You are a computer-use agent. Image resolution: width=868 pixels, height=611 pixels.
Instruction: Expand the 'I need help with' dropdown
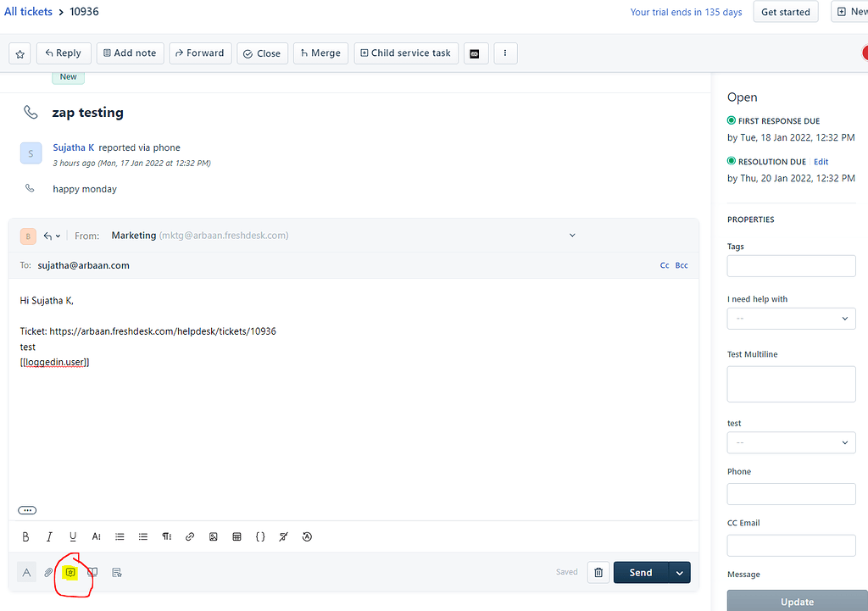pyautogui.click(x=791, y=318)
